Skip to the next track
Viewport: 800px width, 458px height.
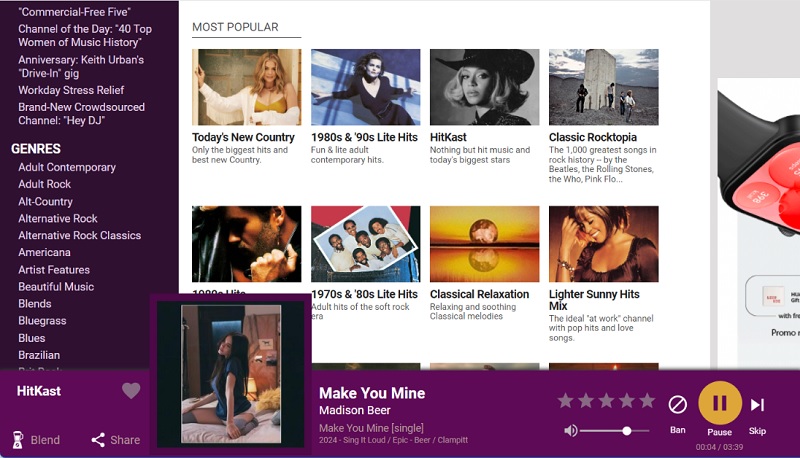coord(757,404)
